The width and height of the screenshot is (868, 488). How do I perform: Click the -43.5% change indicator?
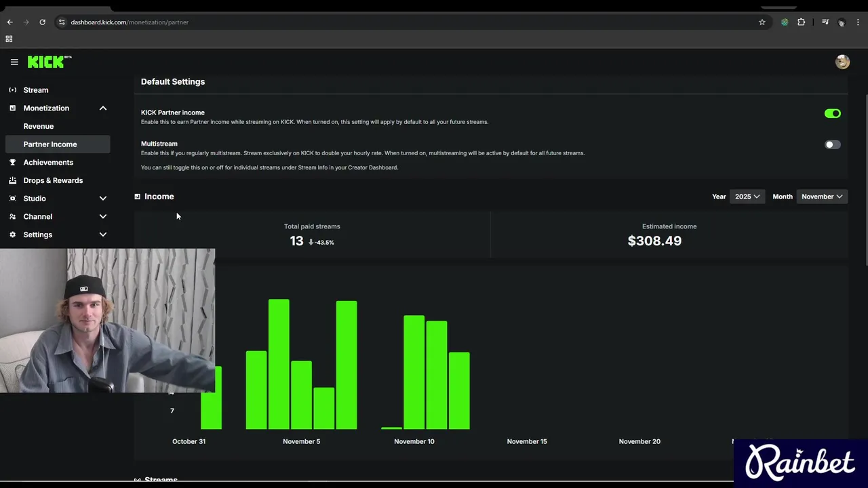(321, 243)
